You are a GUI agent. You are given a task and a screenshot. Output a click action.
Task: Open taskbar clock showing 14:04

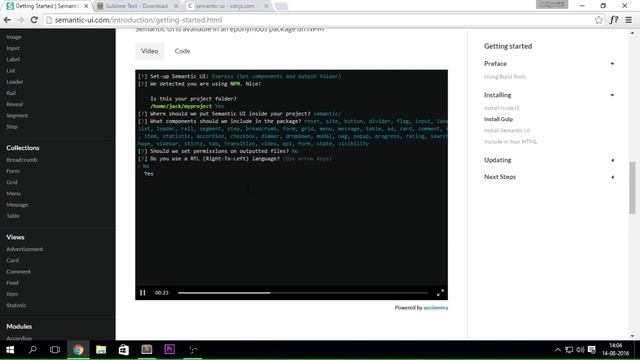[615, 350]
